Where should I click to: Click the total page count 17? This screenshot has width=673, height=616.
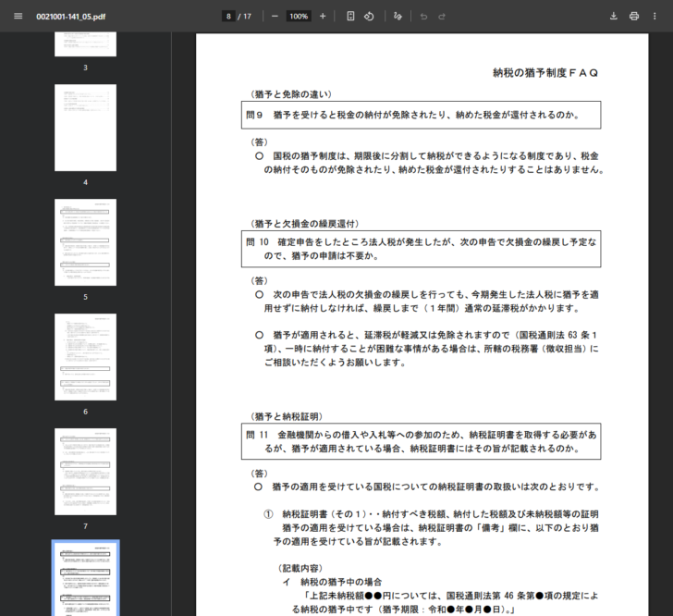[x=247, y=17]
